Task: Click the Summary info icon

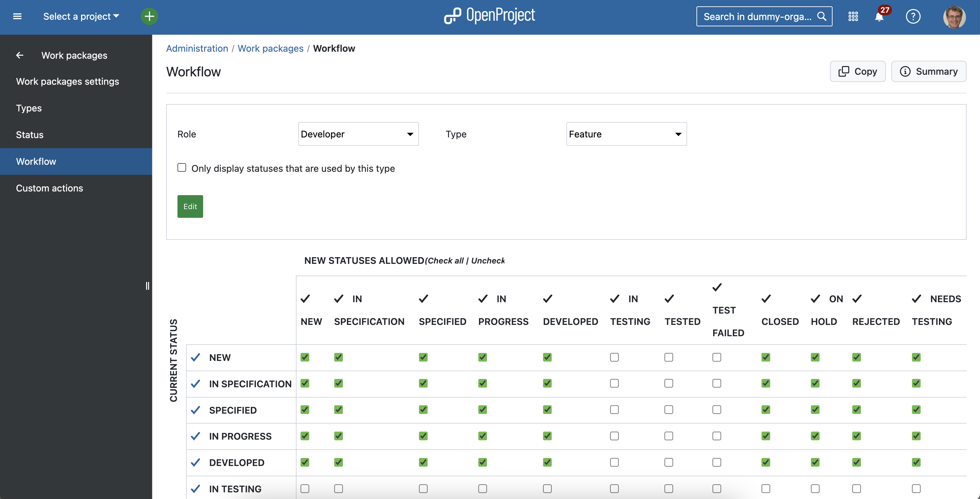Action: (905, 71)
